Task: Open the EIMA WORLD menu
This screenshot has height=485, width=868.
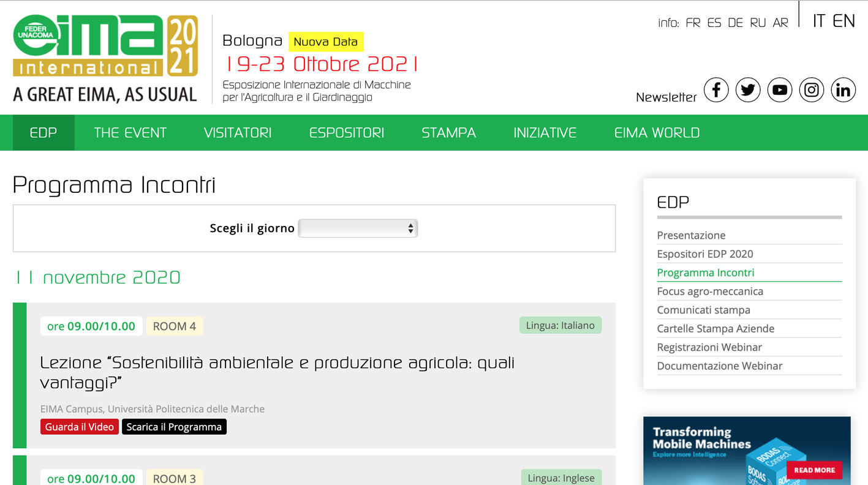Action: pyautogui.click(x=657, y=133)
